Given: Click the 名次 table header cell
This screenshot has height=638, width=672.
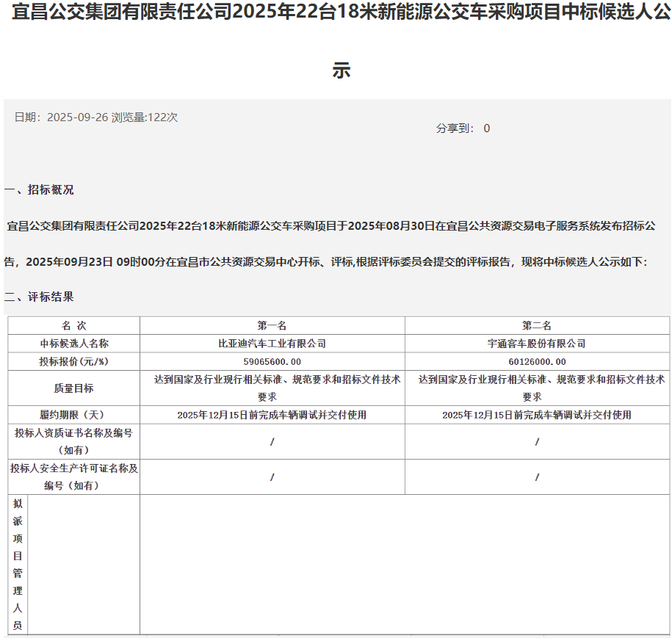Looking at the screenshot, I should [x=73, y=325].
